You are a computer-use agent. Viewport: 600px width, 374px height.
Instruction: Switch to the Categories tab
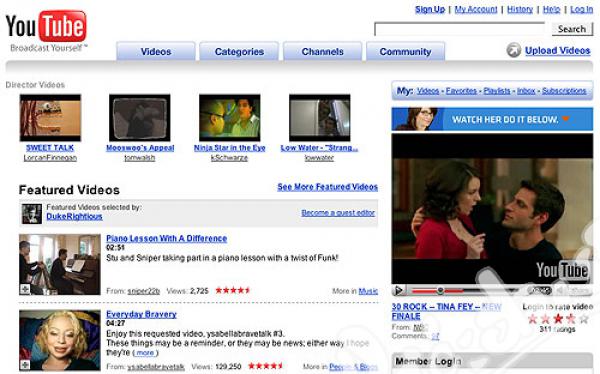(x=239, y=51)
